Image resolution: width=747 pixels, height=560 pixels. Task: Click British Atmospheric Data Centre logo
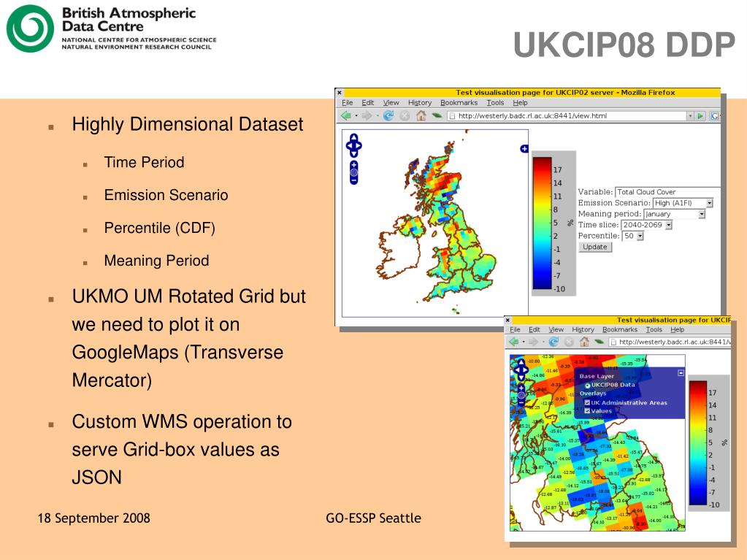(x=112, y=28)
